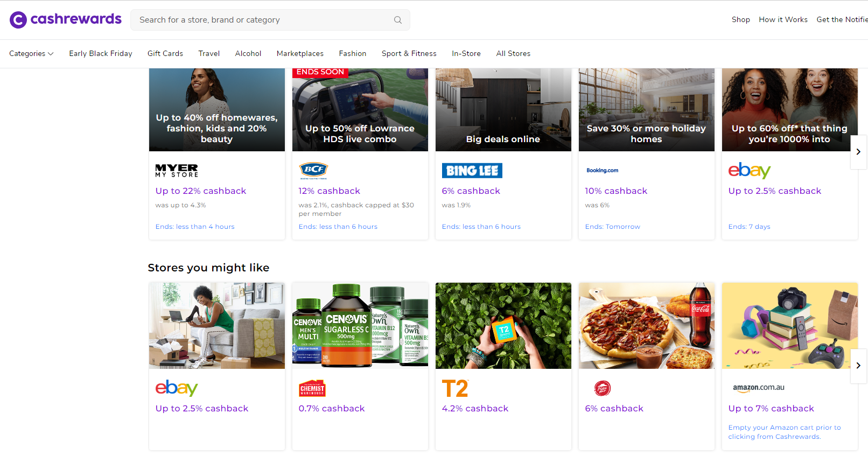Open Sport & Fitness category

tap(409, 53)
